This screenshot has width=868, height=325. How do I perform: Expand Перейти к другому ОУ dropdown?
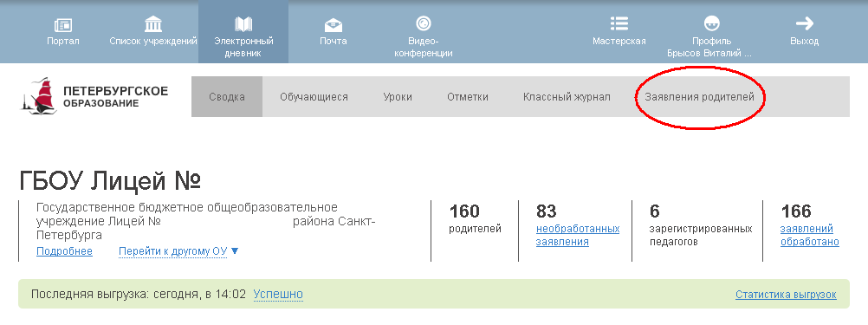tap(178, 251)
